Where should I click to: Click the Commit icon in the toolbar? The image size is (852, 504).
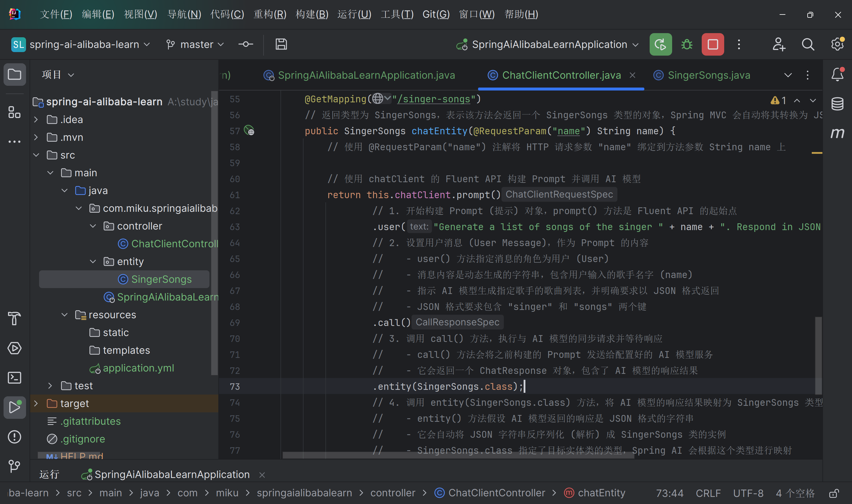pos(246,44)
